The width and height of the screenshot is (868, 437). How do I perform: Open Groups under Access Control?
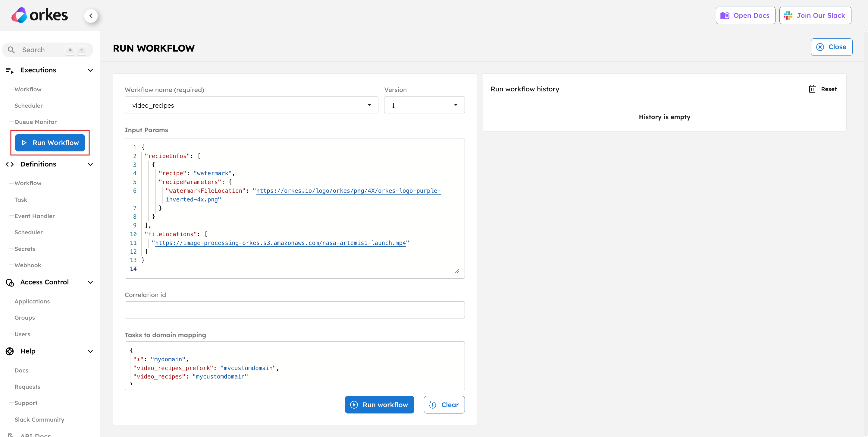25,318
